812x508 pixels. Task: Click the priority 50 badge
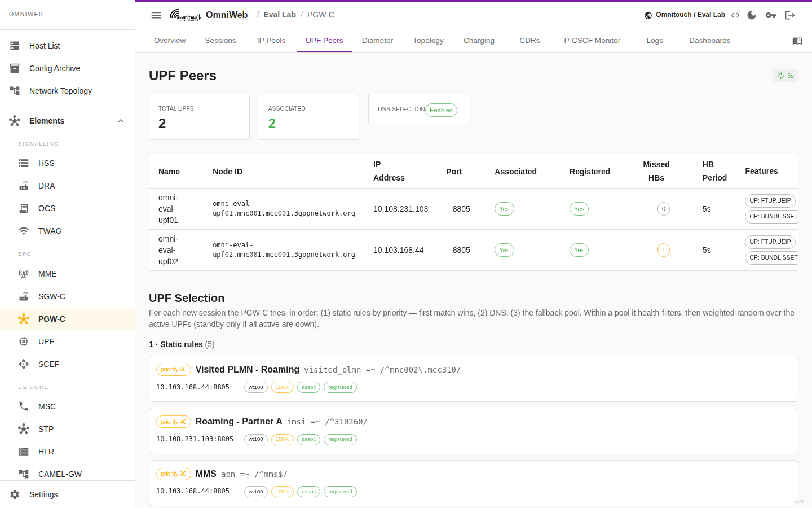pyautogui.click(x=173, y=370)
